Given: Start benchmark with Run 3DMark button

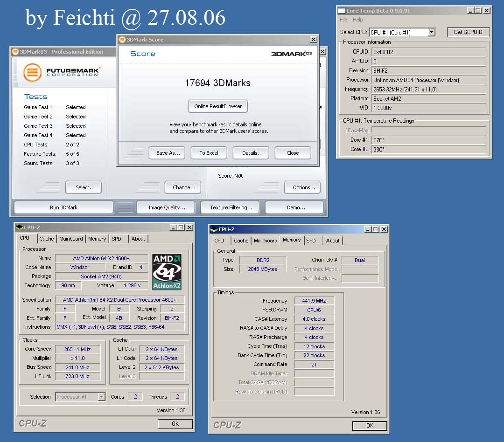Looking at the screenshot, I should tap(63, 207).
